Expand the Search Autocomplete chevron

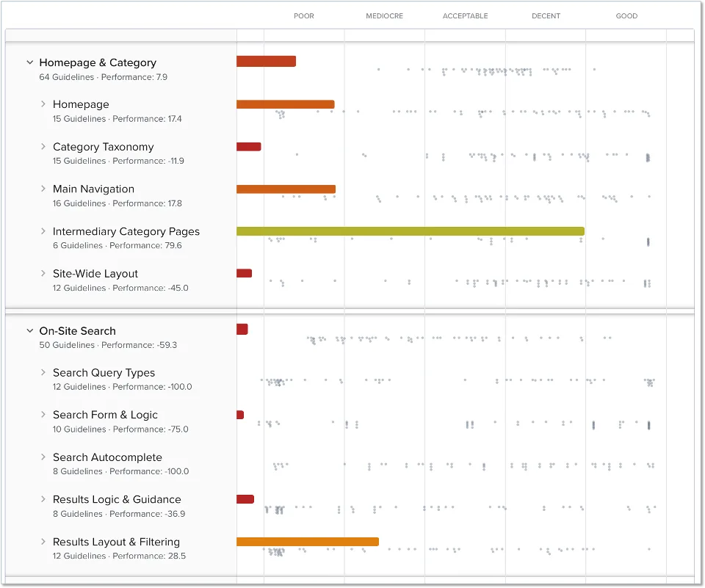pyautogui.click(x=43, y=457)
